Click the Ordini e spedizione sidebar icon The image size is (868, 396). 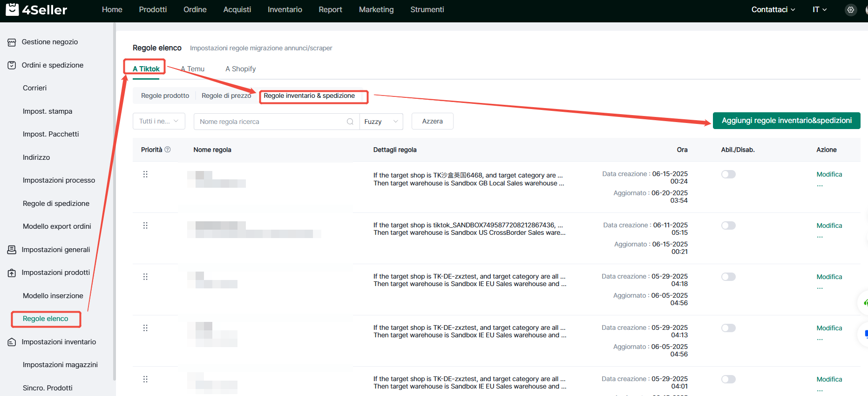tap(12, 65)
